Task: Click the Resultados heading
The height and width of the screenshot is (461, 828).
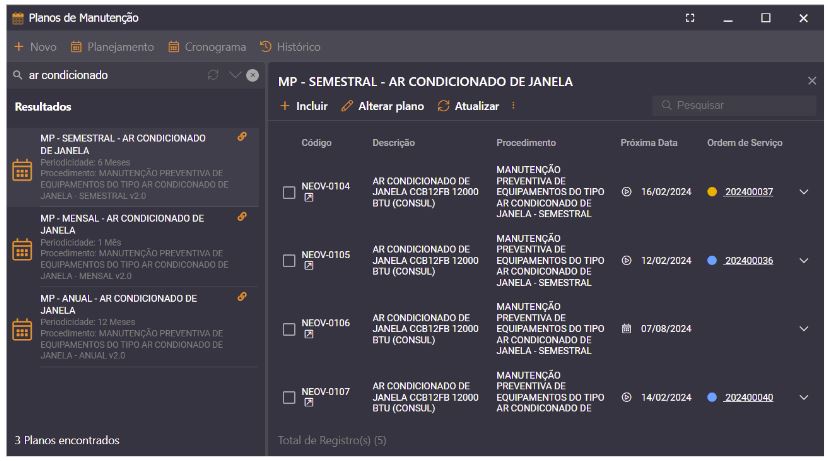Action: point(43,107)
